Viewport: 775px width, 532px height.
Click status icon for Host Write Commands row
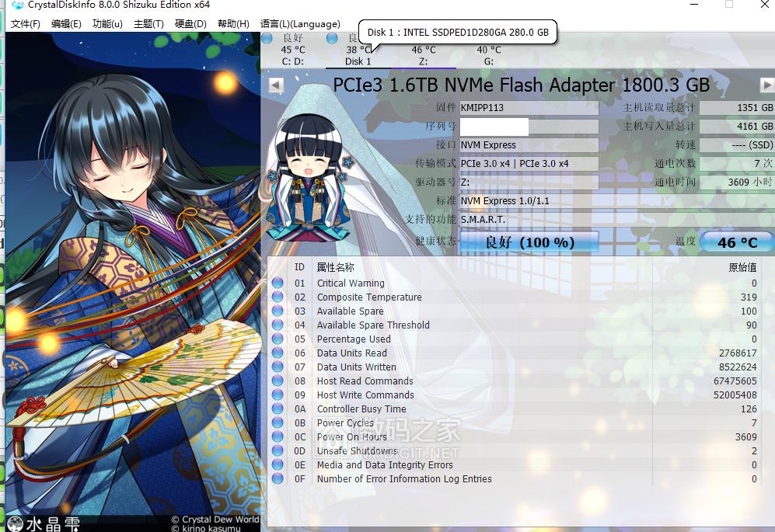tap(278, 395)
